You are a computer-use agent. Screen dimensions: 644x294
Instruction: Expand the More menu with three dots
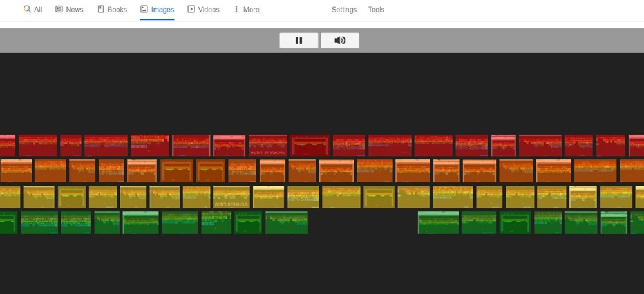(x=247, y=10)
